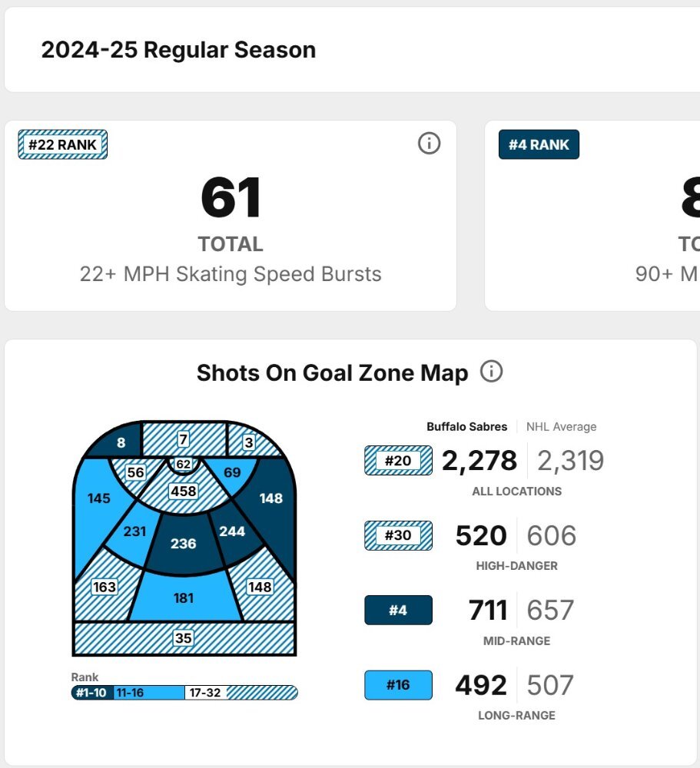Select the 163 shots point zone
Screen dimensions: 700x768
(105, 587)
